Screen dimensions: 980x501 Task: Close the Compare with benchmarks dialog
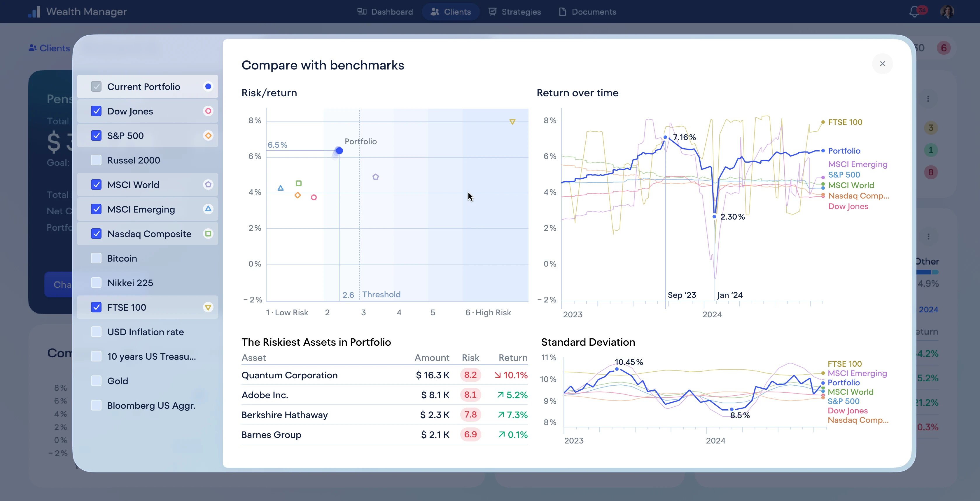(x=882, y=64)
